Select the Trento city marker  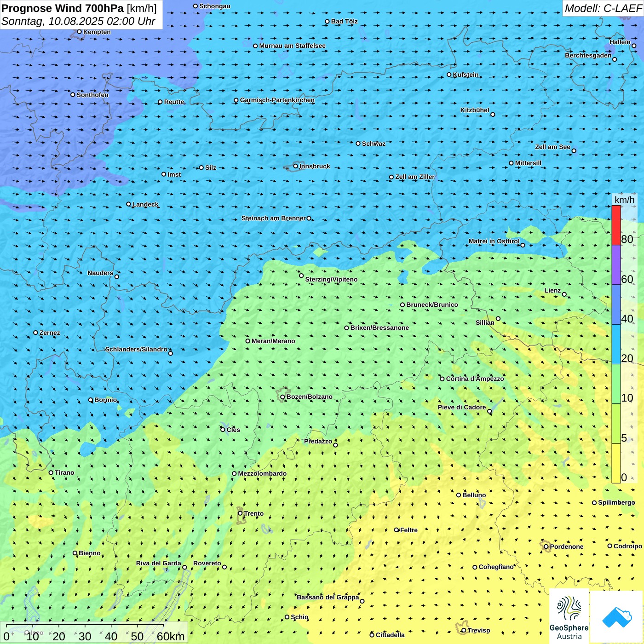coord(240,513)
